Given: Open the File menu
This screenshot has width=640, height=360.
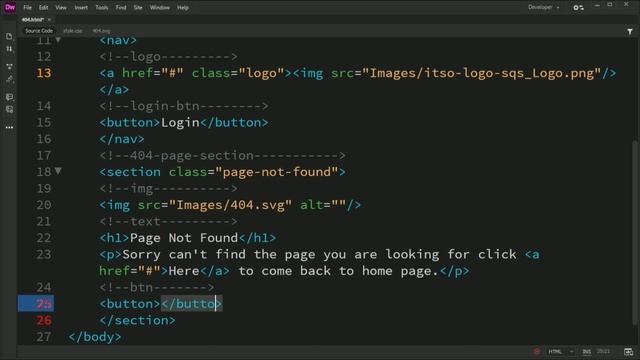Looking at the screenshot, I should 27,7.
